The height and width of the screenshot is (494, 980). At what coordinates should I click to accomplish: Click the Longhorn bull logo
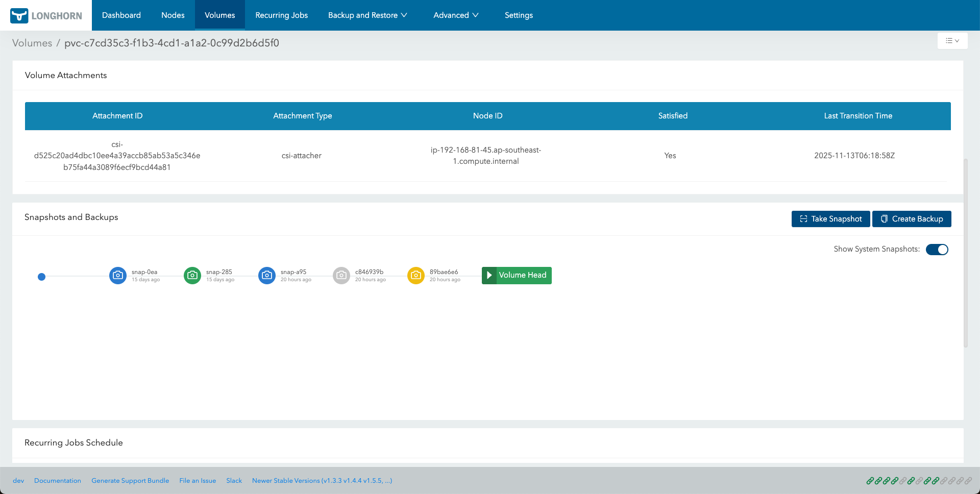tap(19, 15)
